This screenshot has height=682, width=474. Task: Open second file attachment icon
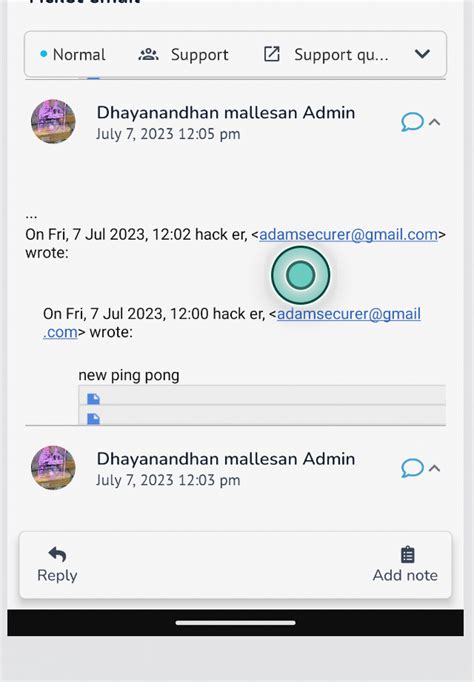93,418
